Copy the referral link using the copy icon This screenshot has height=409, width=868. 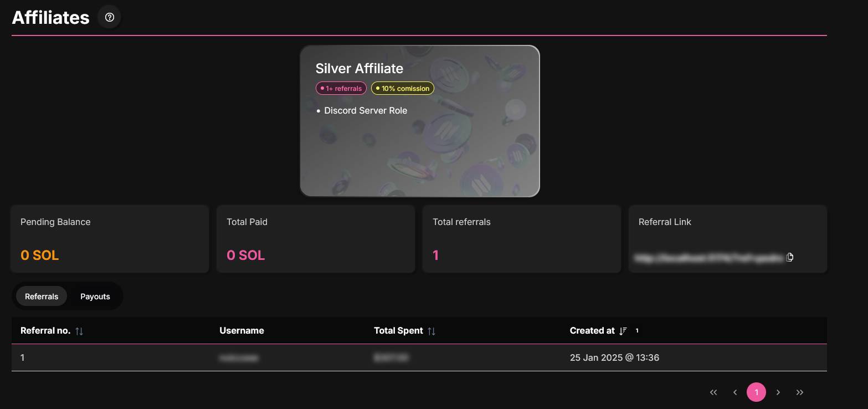click(790, 257)
